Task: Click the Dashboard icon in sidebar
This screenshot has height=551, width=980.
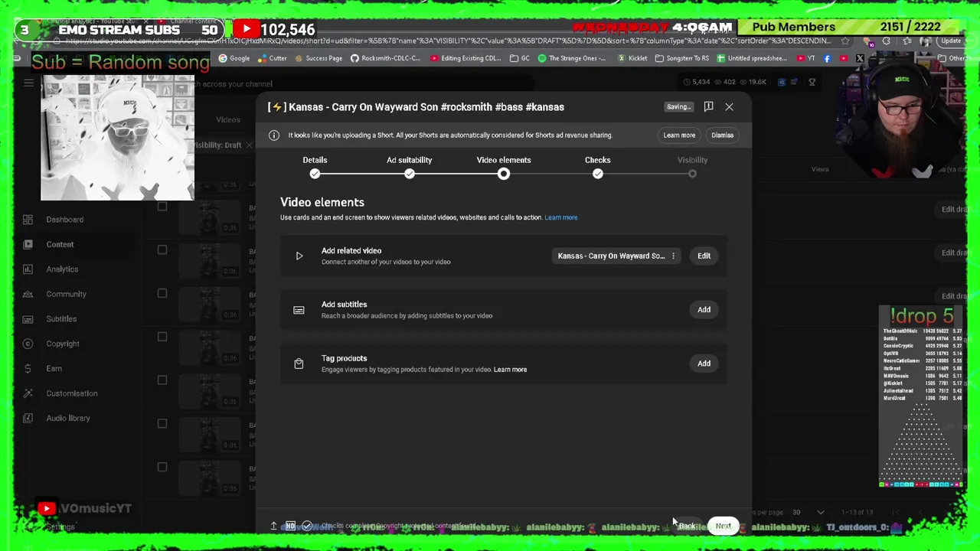Action: point(28,220)
